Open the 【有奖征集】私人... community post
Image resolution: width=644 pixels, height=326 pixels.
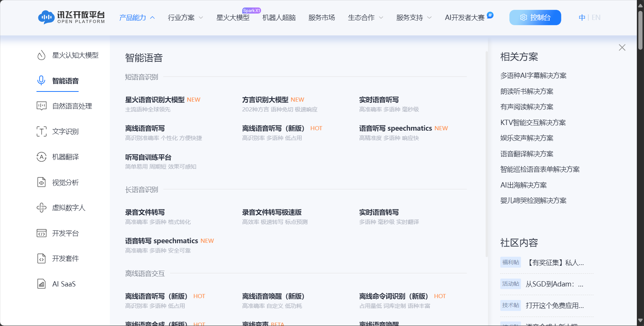click(555, 263)
